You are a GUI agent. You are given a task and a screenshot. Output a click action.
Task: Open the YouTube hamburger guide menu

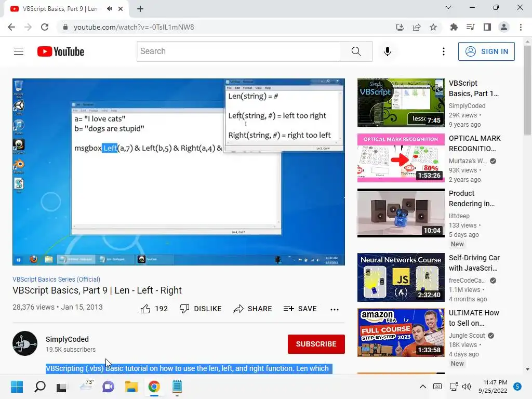tap(19, 51)
